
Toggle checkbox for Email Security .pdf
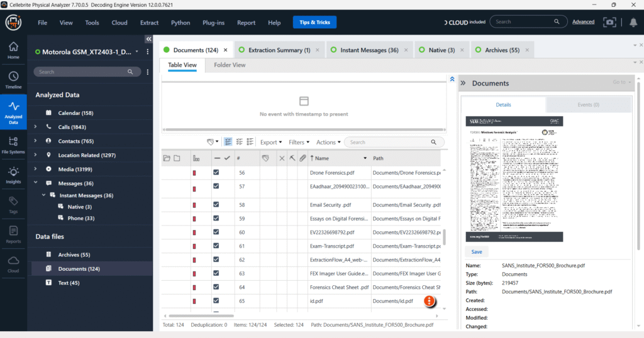216,204
